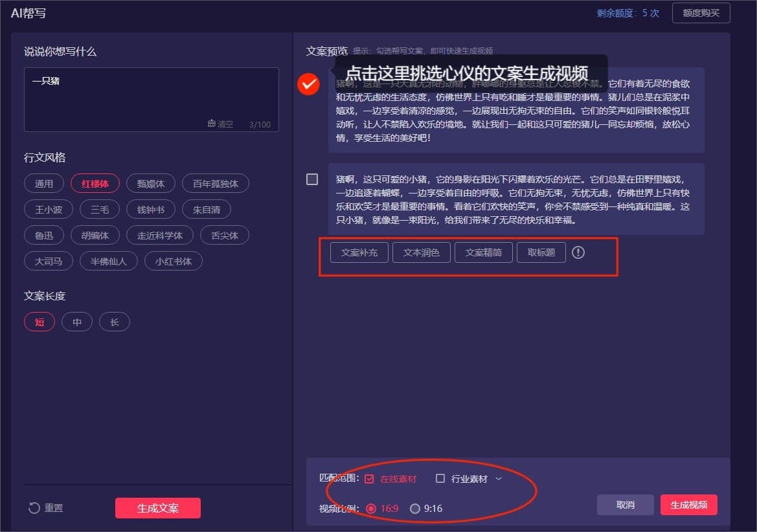Click the 文案精简 button
Image resolution: width=757 pixels, height=532 pixels.
483,252
